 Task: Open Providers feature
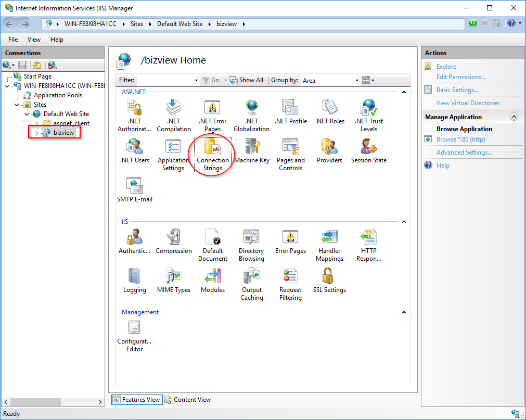[x=329, y=151]
